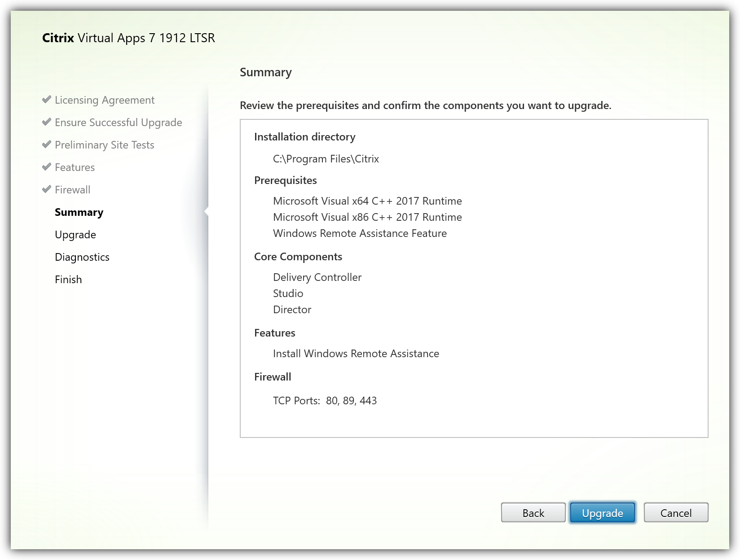
Task: Click the Back button
Action: pos(533,512)
